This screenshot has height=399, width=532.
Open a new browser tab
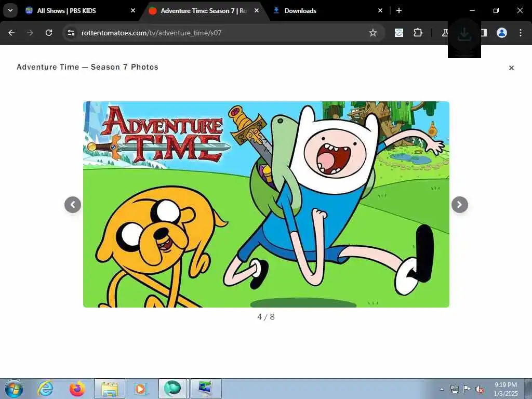coord(399,10)
